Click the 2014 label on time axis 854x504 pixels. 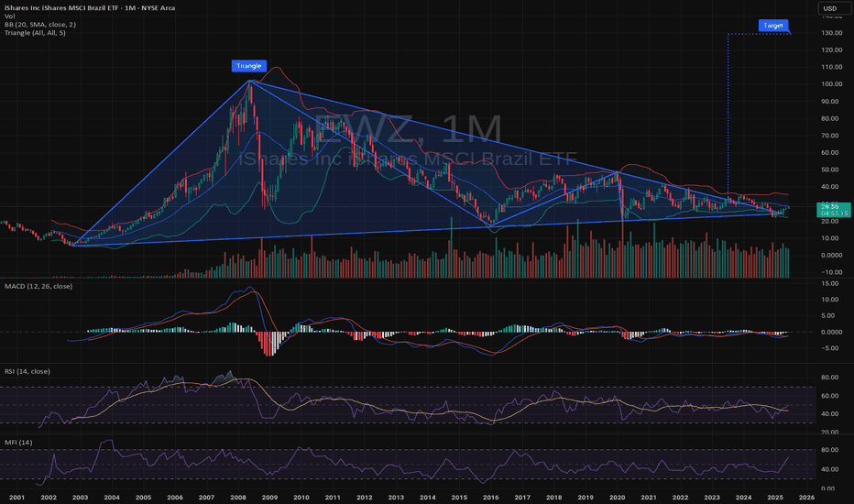(x=428, y=498)
